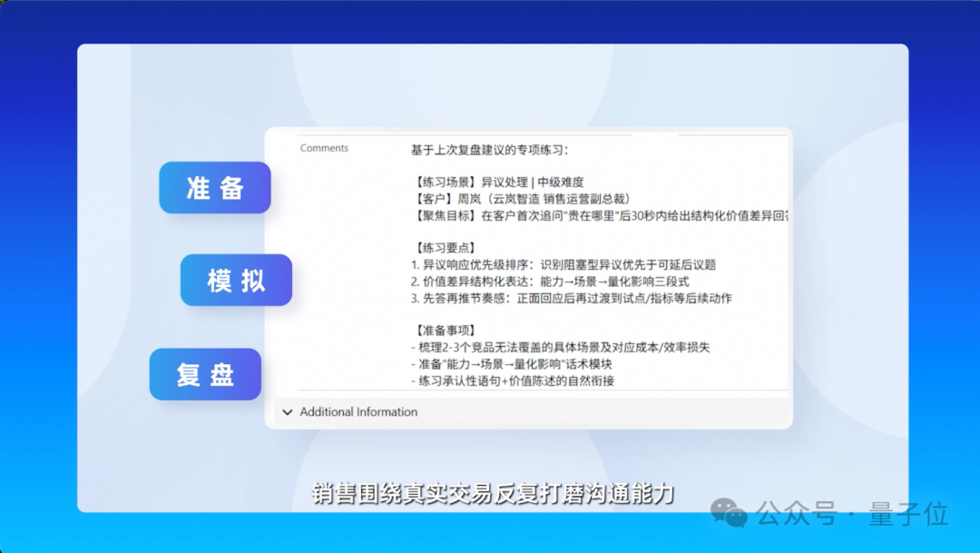Screen dimensions: 980x553
Task: Click the Comments field label
Action: click(324, 148)
